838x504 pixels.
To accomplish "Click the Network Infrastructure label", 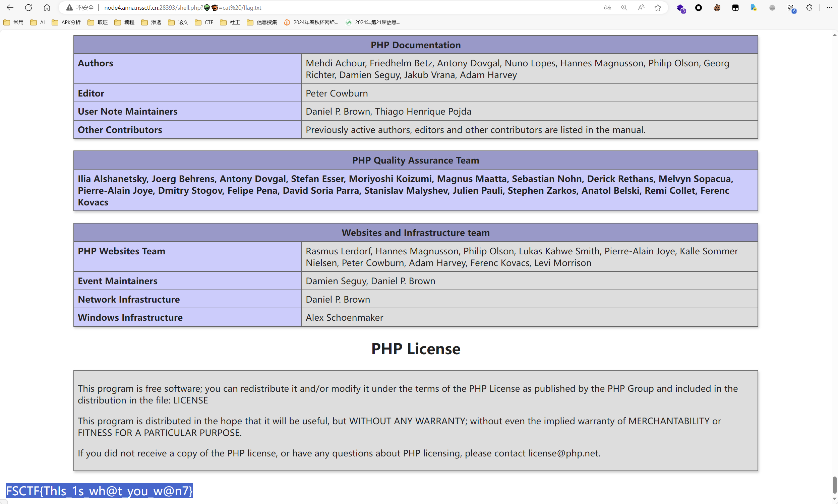I will coord(129,299).
